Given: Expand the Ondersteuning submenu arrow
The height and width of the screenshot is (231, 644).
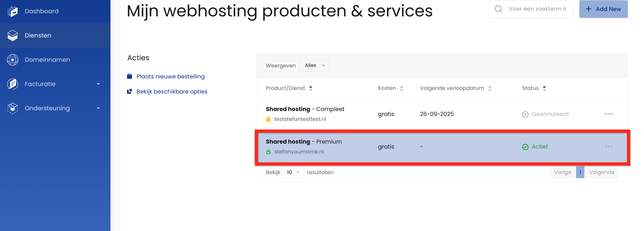Looking at the screenshot, I should coord(98,108).
